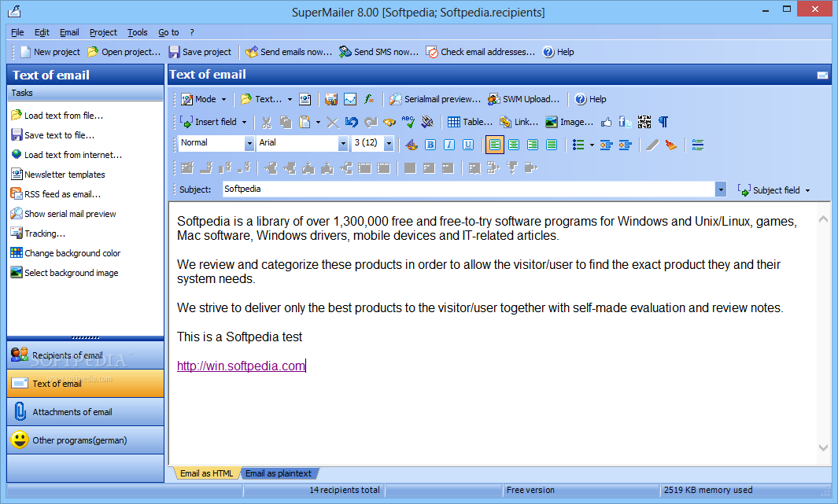The height and width of the screenshot is (504, 838).
Task: Open the Subject field dropdown
Action: 773,190
